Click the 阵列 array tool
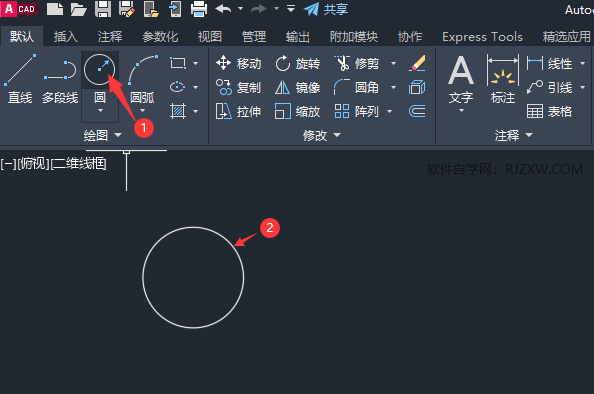Viewport: 594px width, 394px height. pyautogui.click(x=356, y=111)
